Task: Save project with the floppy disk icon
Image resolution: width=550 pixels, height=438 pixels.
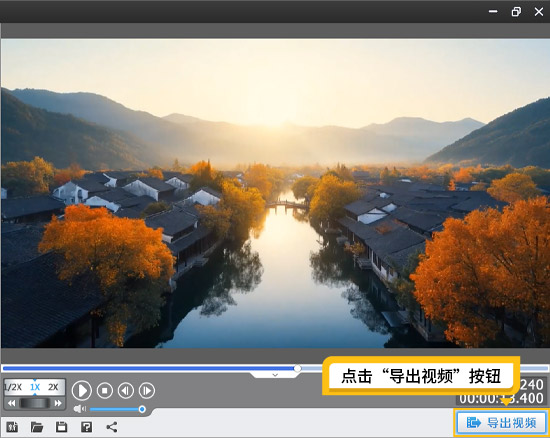Action: click(61, 427)
